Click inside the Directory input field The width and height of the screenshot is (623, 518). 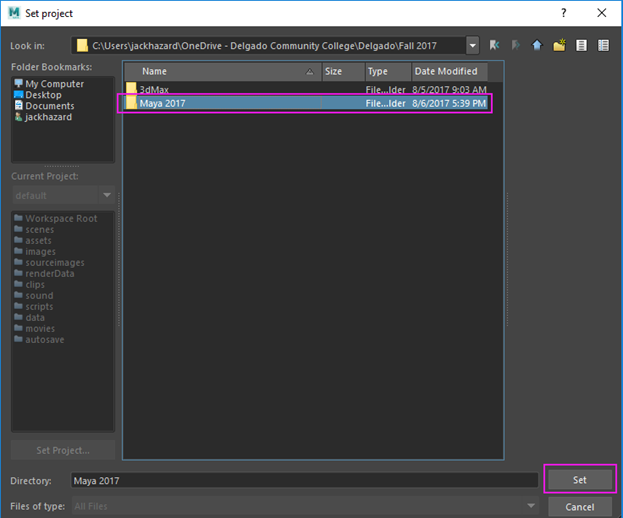(x=304, y=481)
